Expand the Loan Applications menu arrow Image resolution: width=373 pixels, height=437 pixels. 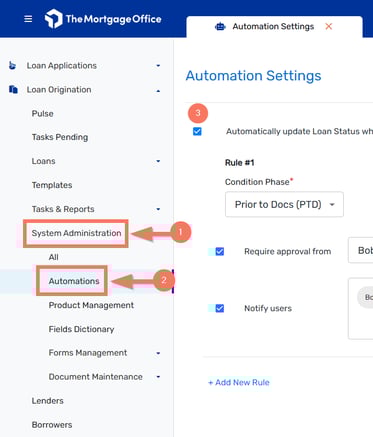[158, 66]
